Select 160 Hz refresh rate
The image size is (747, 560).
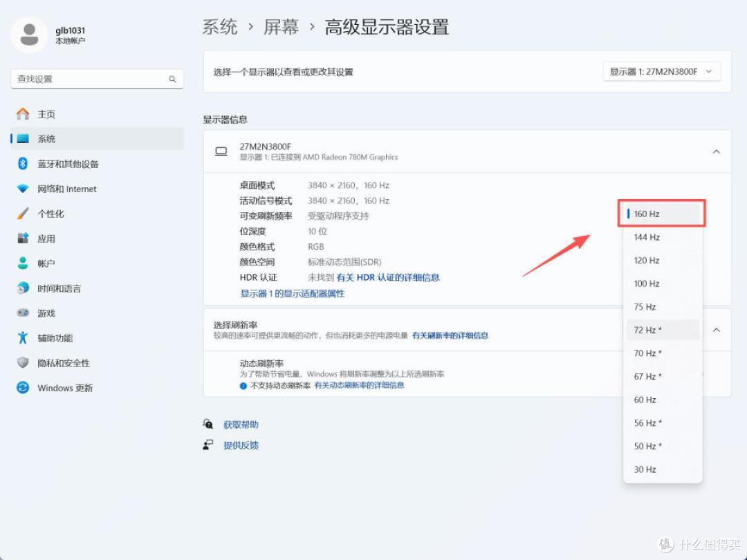click(x=662, y=214)
